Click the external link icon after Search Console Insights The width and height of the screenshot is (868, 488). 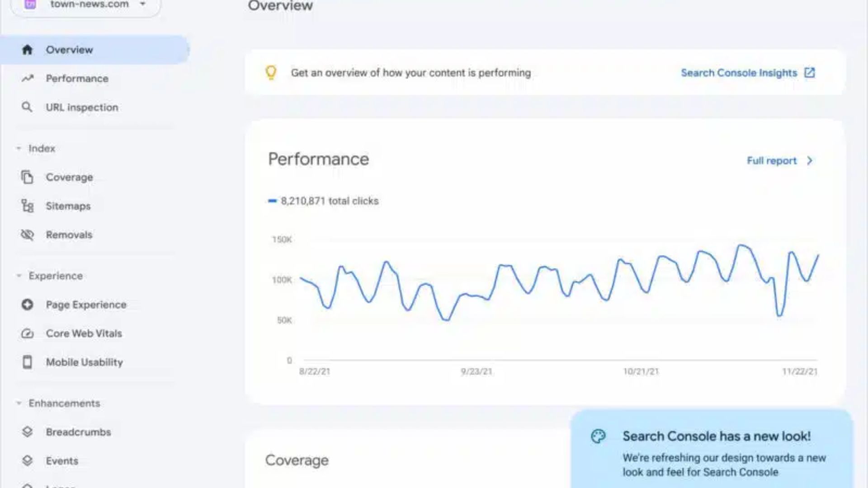(809, 73)
